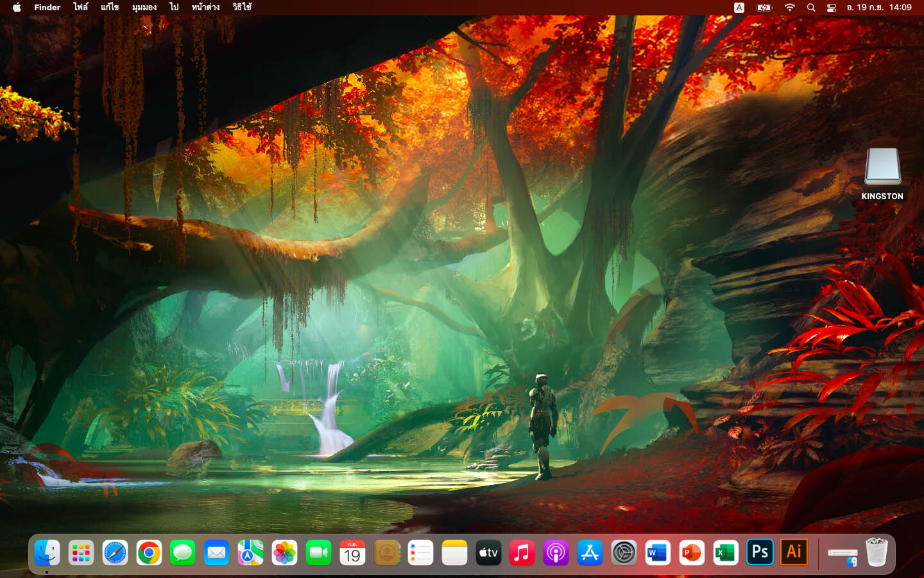The width and height of the screenshot is (924, 578).
Task: Open Messages app in Dock
Action: [183, 553]
